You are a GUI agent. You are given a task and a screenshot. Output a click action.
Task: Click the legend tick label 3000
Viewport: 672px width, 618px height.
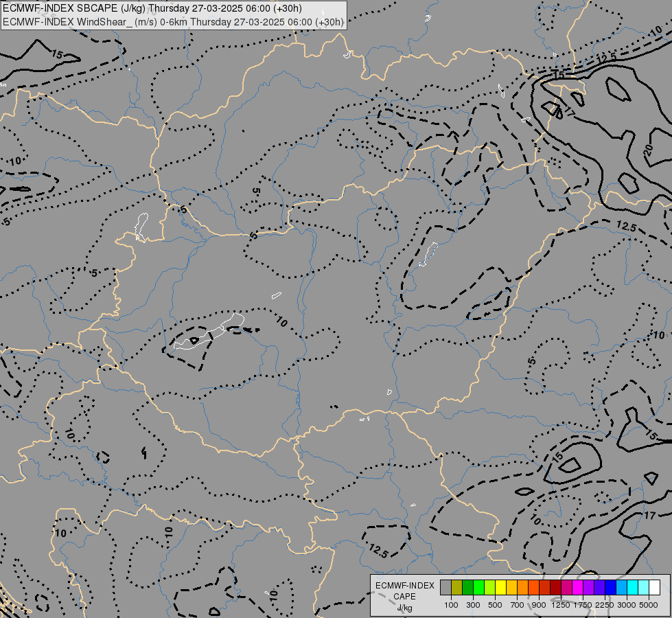(x=627, y=605)
